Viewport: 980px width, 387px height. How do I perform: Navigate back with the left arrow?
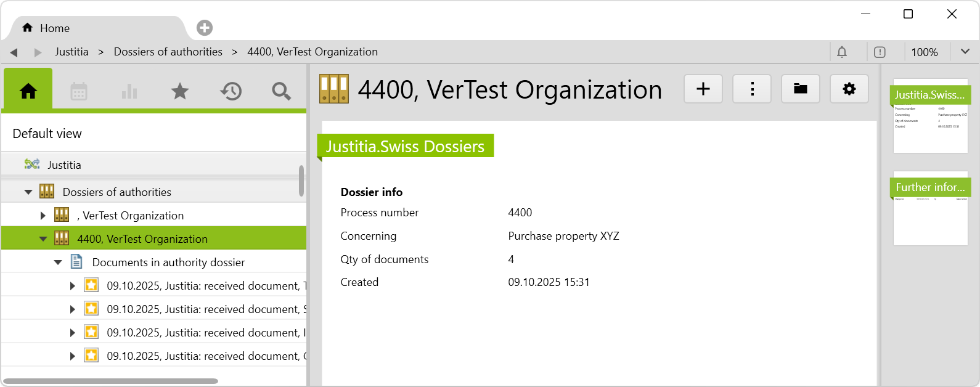pyautogui.click(x=14, y=52)
